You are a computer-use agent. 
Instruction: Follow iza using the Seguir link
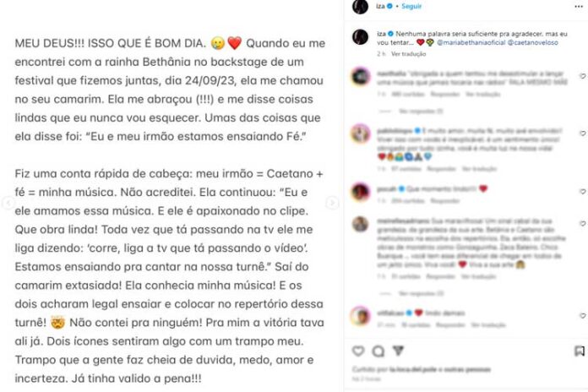click(411, 7)
